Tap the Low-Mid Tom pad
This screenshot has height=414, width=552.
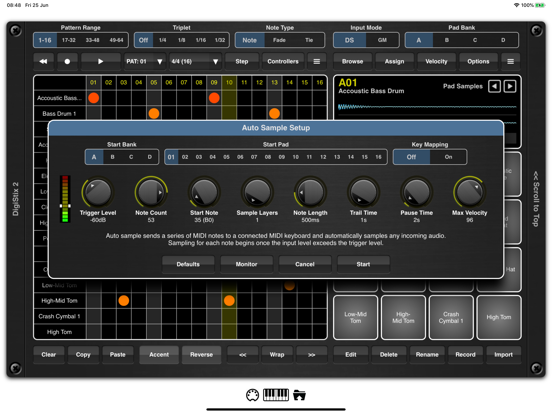pyautogui.click(x=356, y=317)
